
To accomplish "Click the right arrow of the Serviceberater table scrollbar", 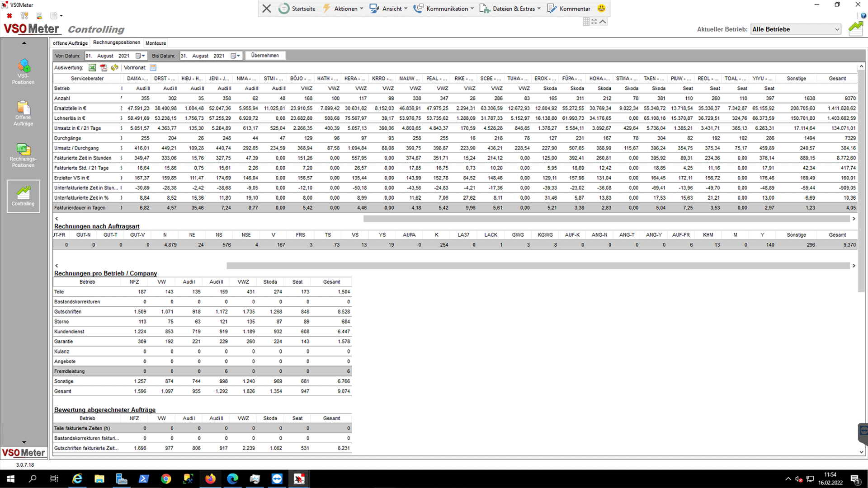I will pos(854,219).
